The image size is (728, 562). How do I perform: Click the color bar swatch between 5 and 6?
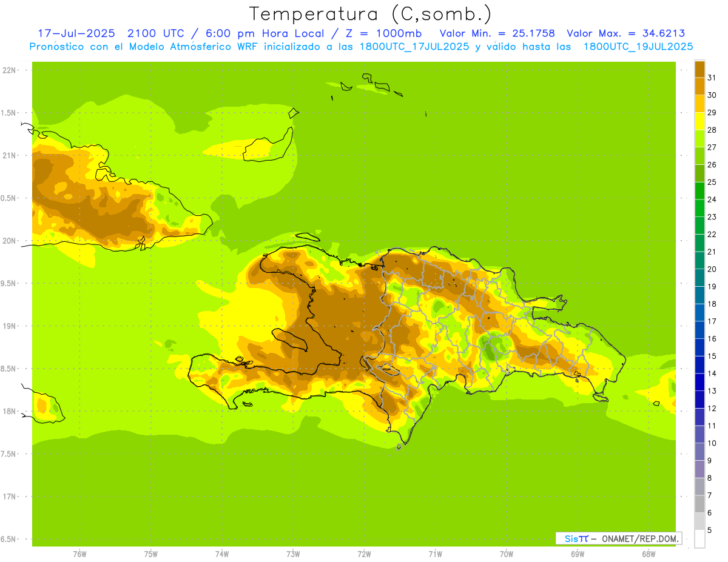[699, 521]
